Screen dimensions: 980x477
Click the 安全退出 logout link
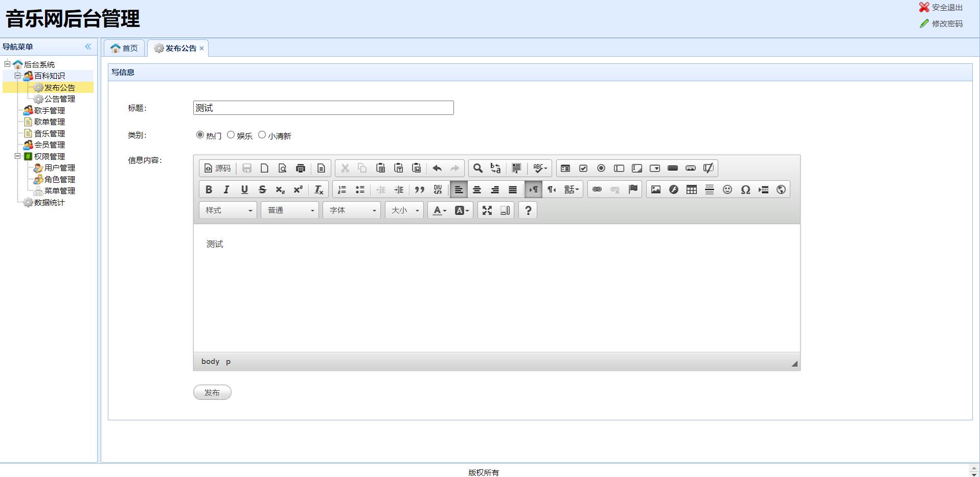tap(941, 8)
